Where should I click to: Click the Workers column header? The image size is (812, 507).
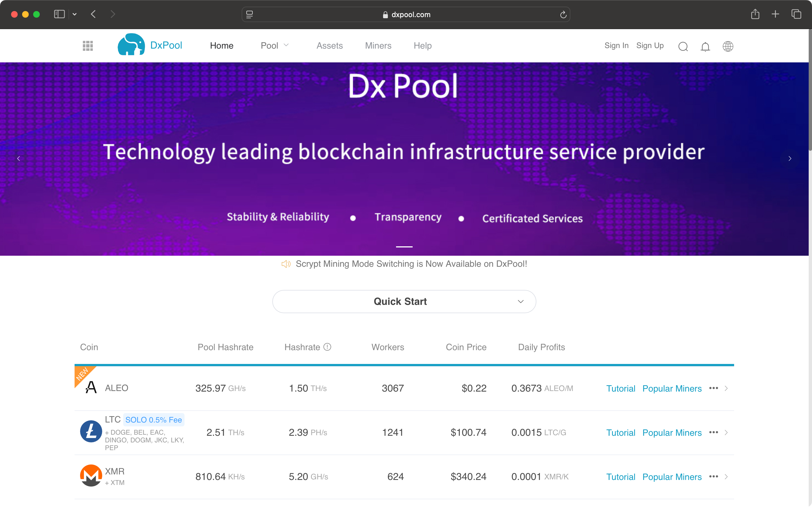click(x=388, y=347)
